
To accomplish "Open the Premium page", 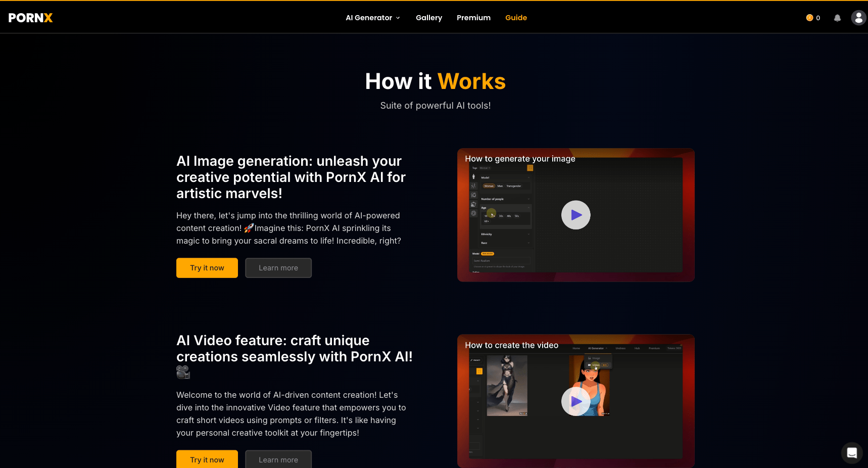I will (473, 18).
